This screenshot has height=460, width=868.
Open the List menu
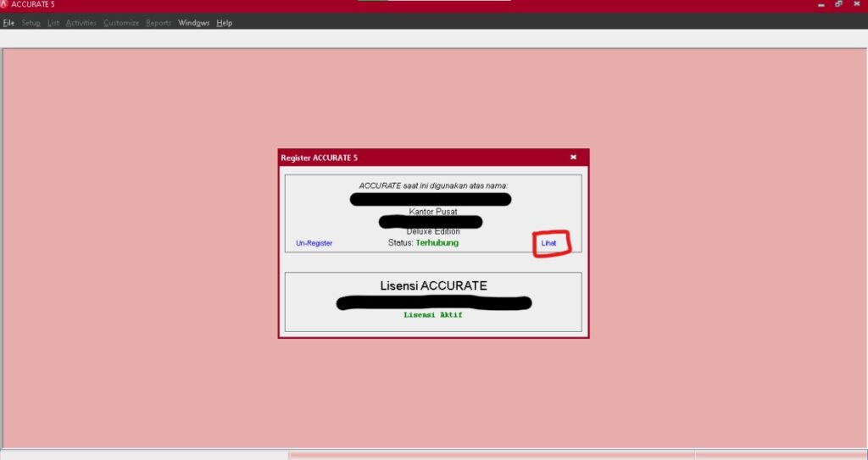53,23
